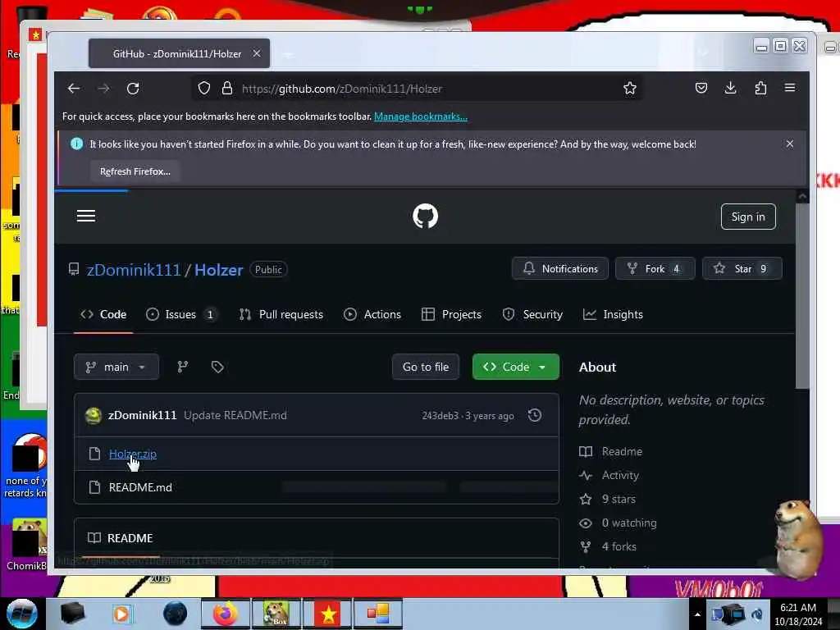
Task: Open GitHub global navigation hamburger menu
Action: coord(85,216)
